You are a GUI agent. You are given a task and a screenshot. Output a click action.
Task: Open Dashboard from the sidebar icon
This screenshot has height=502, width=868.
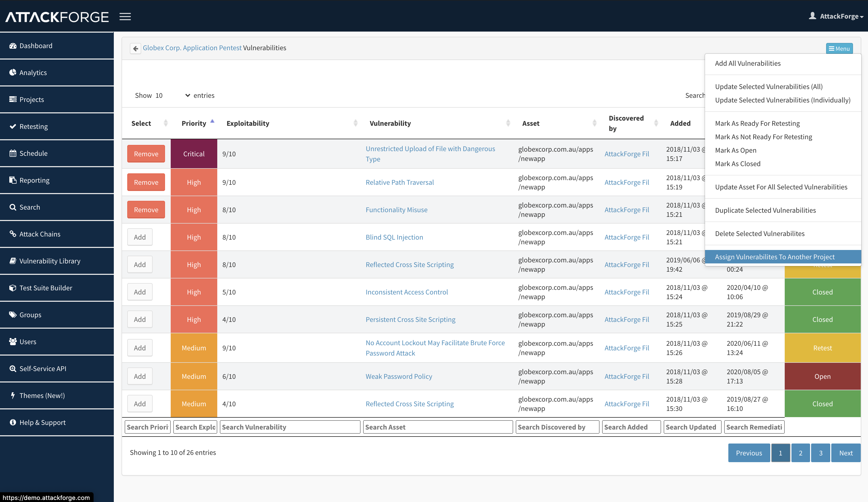point(13,46)
